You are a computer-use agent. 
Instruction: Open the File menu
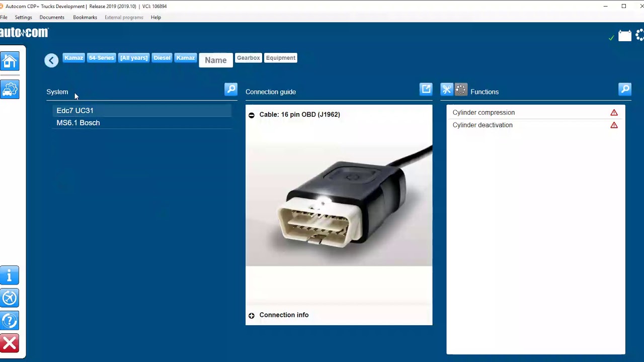(x=4, y=17)
